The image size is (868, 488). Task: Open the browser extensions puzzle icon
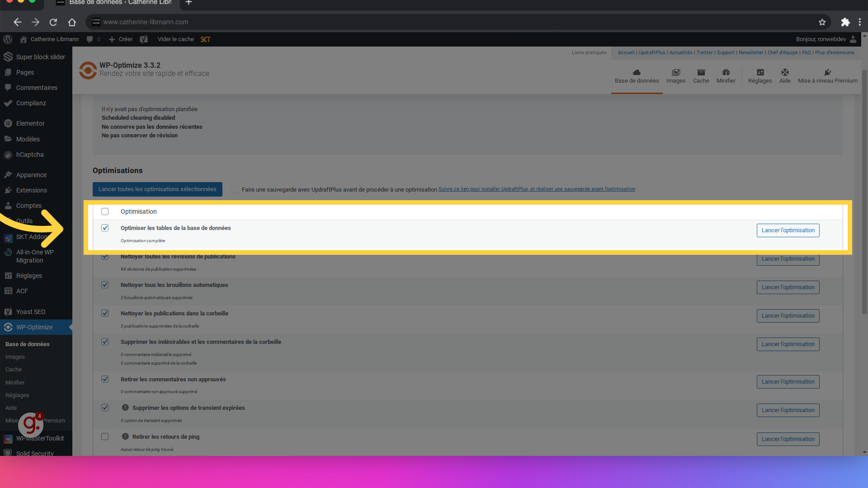click(845, 22)
